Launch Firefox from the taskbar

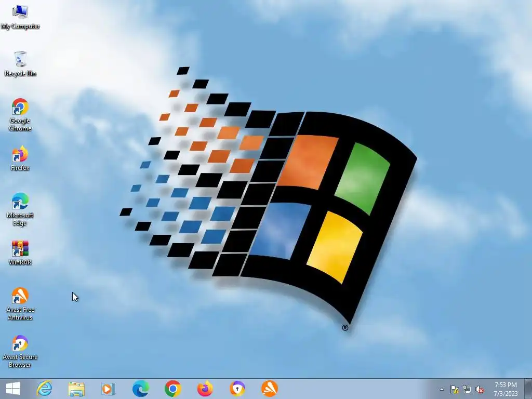(x=205, y=389)
